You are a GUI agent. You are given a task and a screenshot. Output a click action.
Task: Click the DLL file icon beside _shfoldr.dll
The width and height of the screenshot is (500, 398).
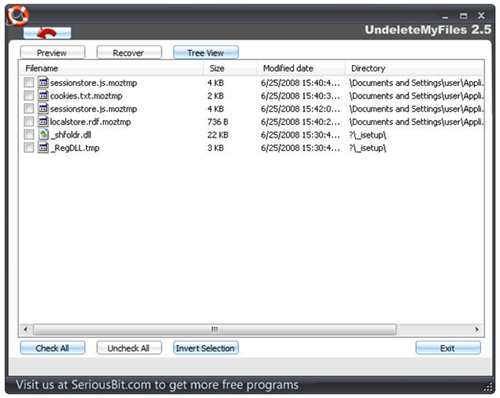pyautogui.click(x=43, y=135)
